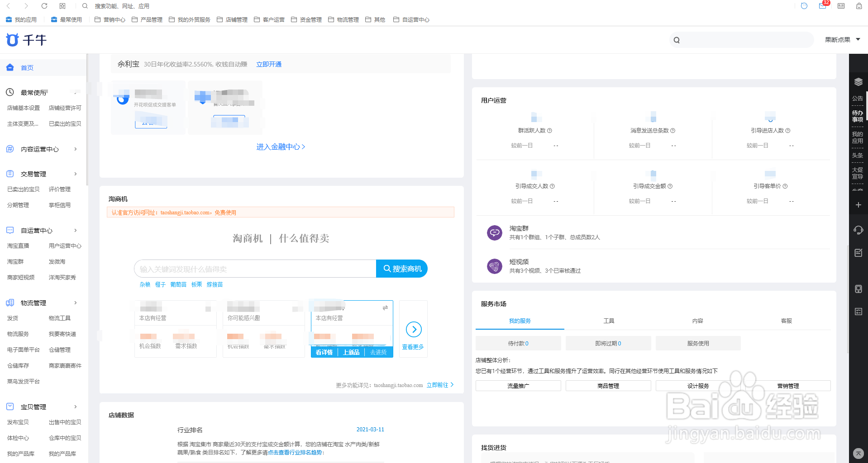The image size is (868, 463).
Task: Click the swap arrows icon on selected card
Action: (x=385, y=307)
